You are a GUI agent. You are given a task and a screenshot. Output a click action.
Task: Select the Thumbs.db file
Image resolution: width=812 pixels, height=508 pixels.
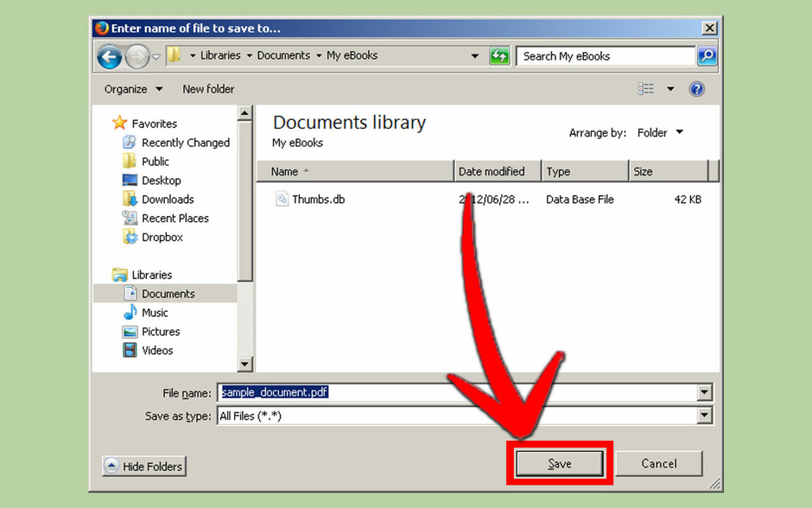coord(318,200)
